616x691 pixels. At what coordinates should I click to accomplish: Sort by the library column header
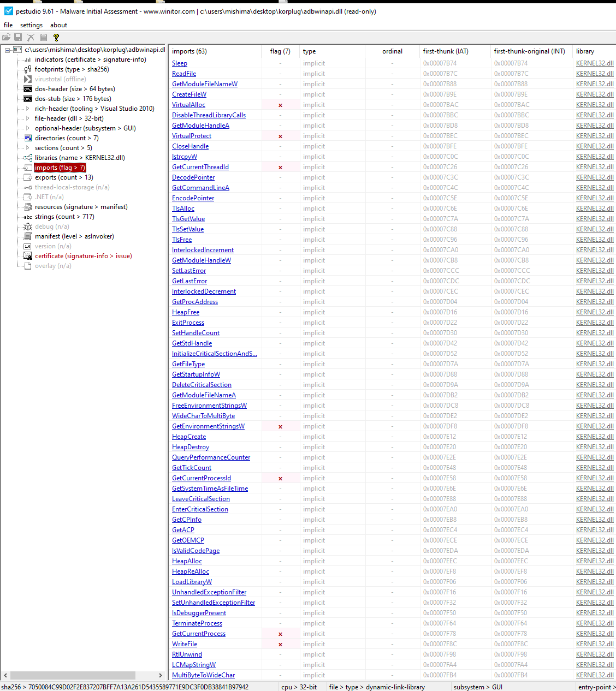pyautogui.click(x=594, y=51)
